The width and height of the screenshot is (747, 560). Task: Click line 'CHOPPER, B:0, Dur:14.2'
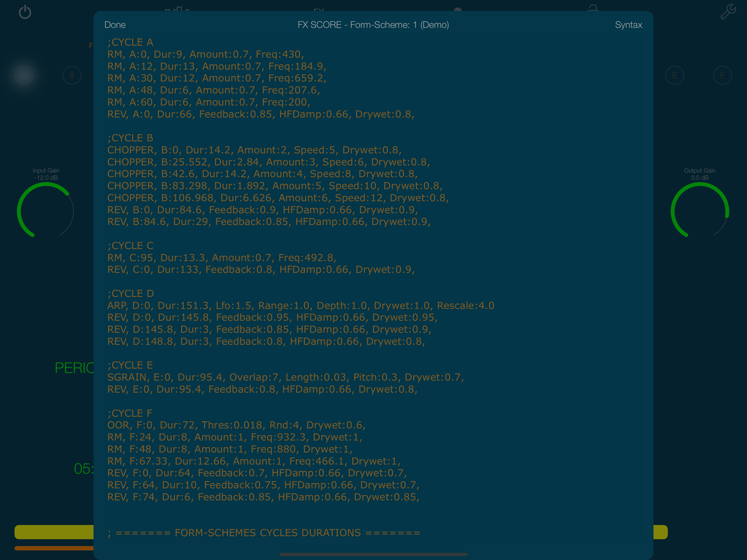(x=255, y=150)
